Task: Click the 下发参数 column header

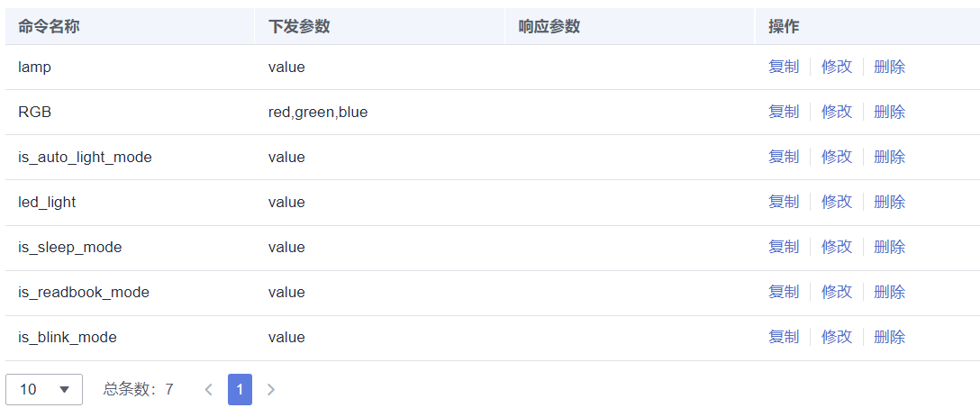Action: pos(299,26)
